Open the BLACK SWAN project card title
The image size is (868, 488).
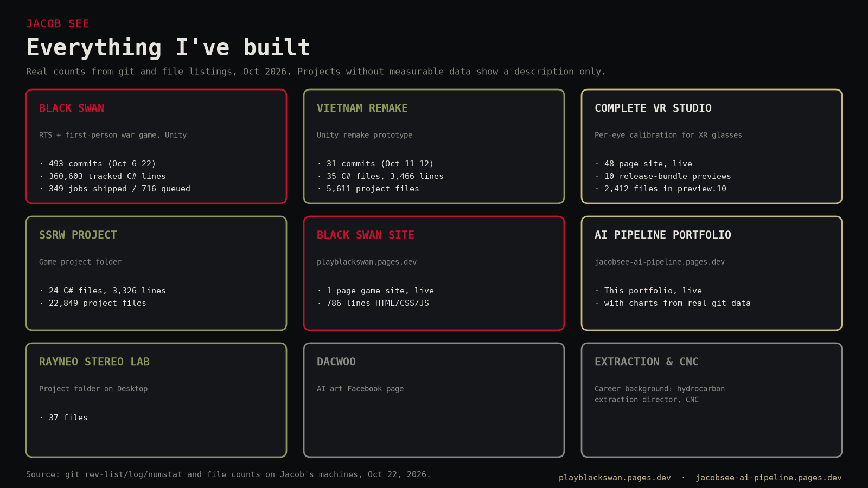pos(72,108)
